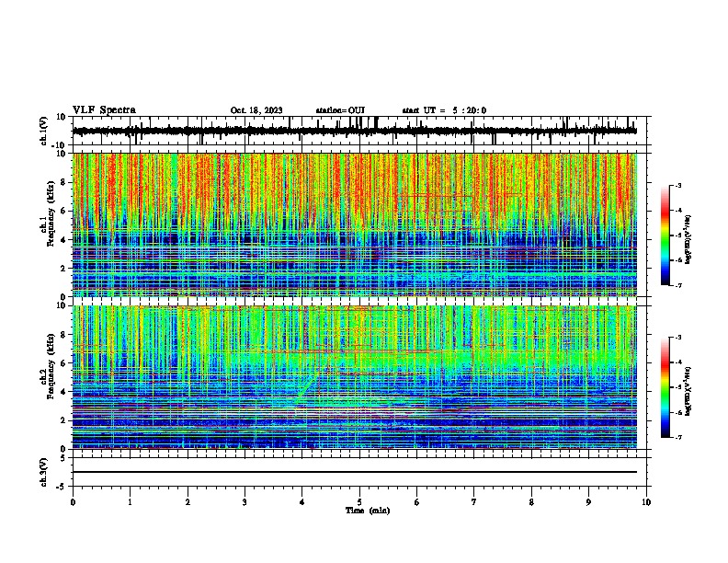The height and width of the screenshot is (563, 728).
Task: Click the ch.2 spectrogram color bar
Action: pos(665,387)
